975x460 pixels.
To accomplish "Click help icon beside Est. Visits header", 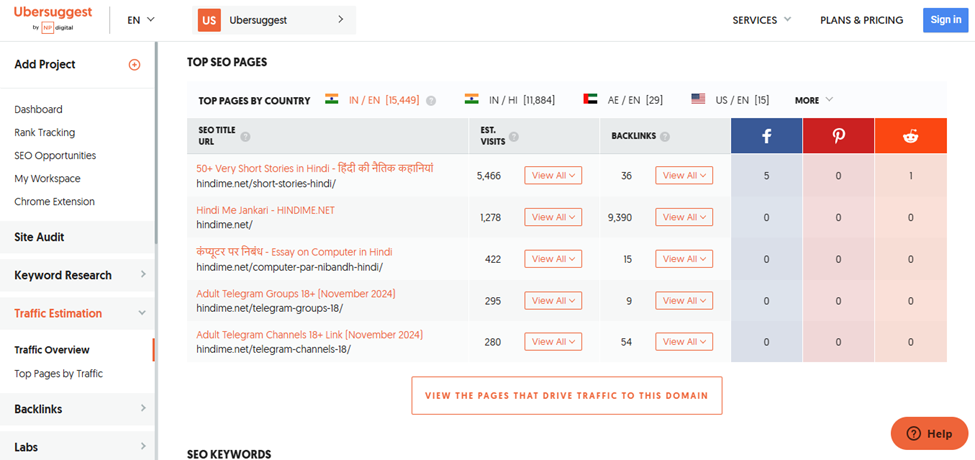I will coord(514,137).
